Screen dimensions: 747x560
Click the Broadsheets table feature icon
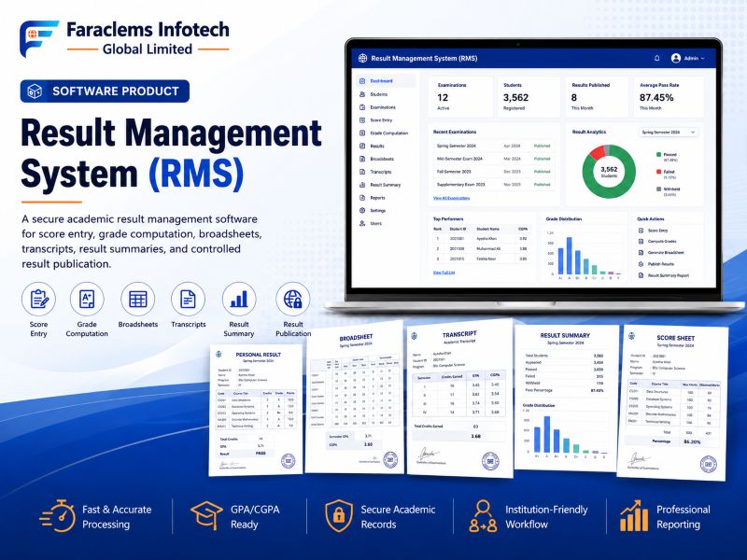(x=137, y=299)
